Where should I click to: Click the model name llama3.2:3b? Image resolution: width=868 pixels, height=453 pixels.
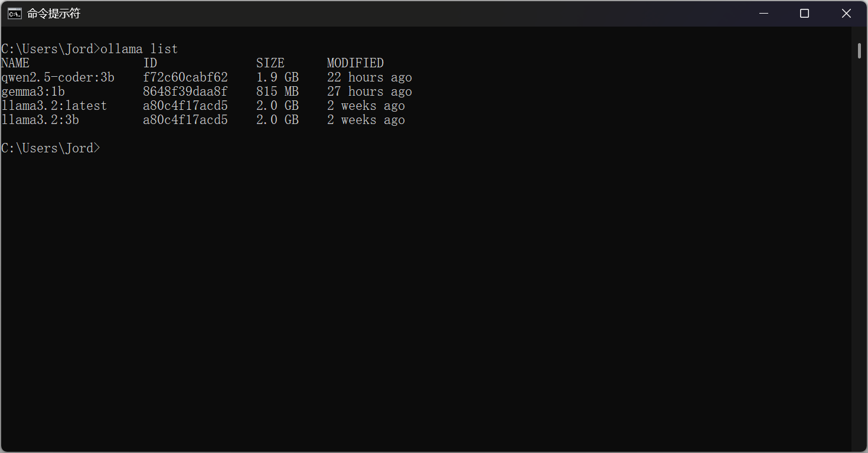[x=40, y=120]
